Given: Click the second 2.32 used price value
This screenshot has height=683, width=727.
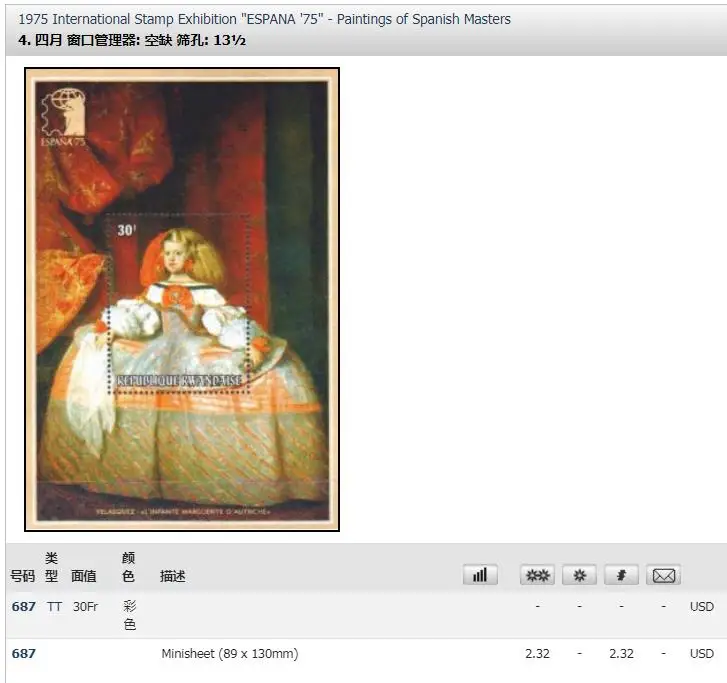Looking at the screenshot, I should (x=621, y=654).
